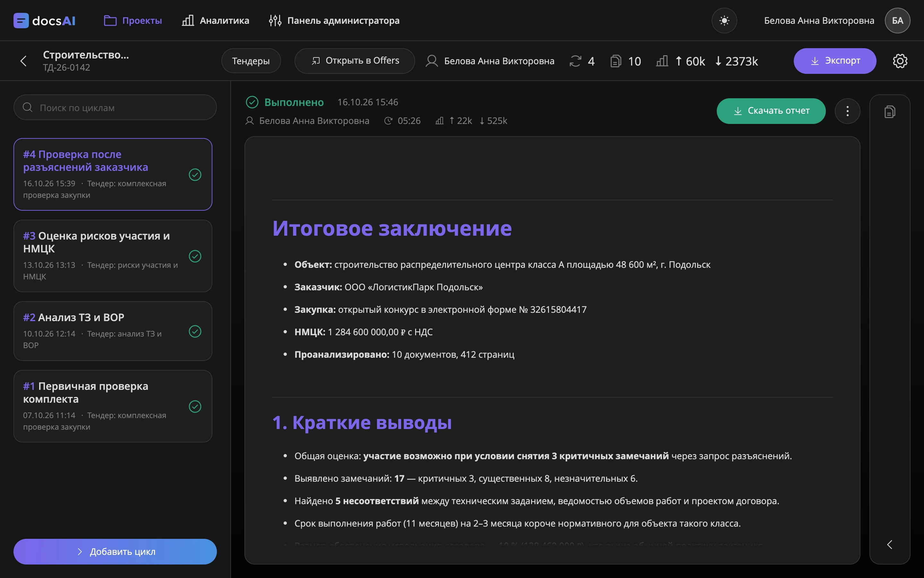Click НМЦК value 1 284 600 000,00 ₽

(x=366, y=332)
